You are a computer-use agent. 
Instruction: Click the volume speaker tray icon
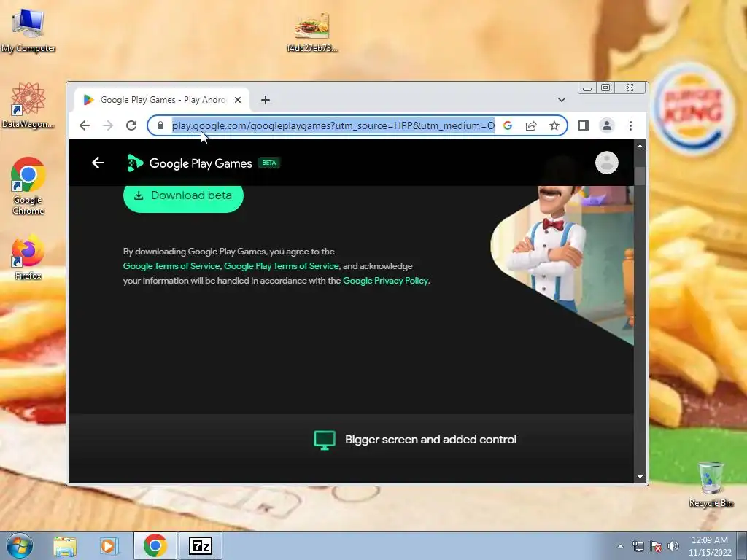point(673,547)
